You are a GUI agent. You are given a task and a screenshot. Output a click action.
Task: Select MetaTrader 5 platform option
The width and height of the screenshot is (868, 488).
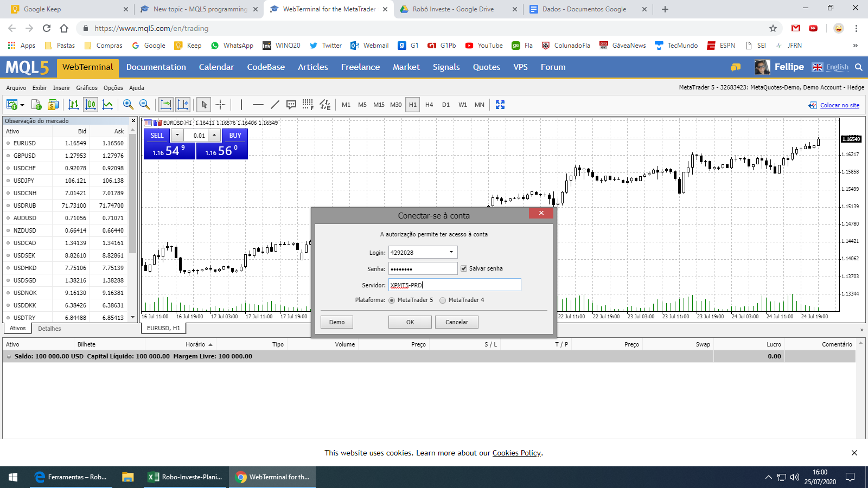pos(392,300)
